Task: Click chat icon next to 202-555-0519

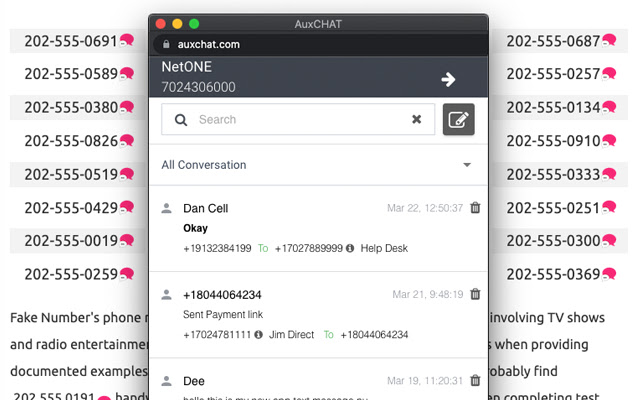Action: point(127,174)
